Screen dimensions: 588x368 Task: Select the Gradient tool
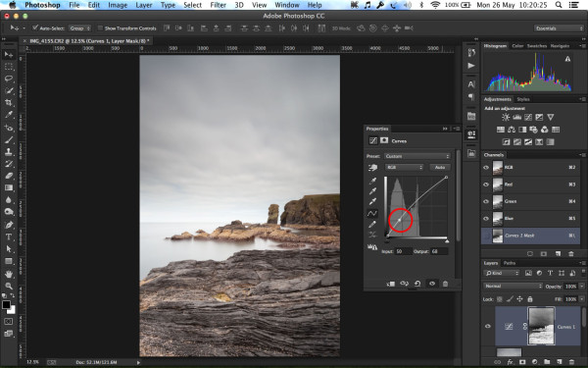click(x=8, y=187)
